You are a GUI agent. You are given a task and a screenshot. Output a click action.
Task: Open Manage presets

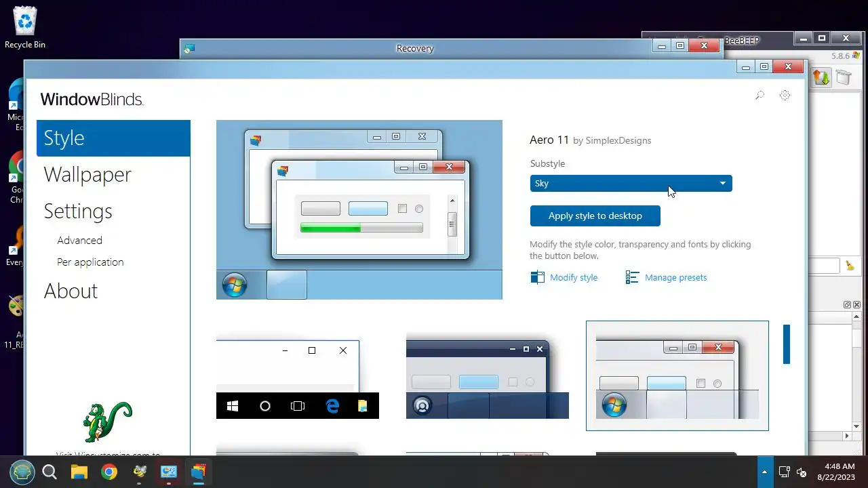point(675,278)
